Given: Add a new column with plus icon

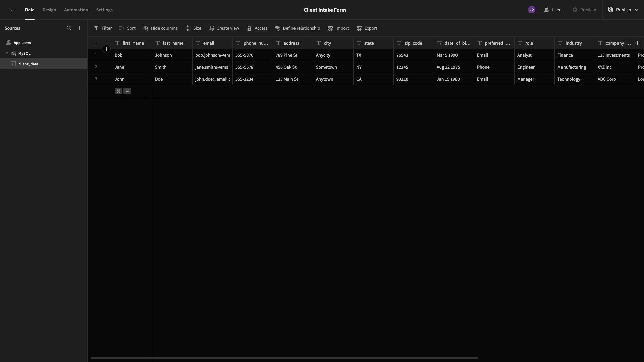Looking at the screenshot, I should tap(637, 43).
